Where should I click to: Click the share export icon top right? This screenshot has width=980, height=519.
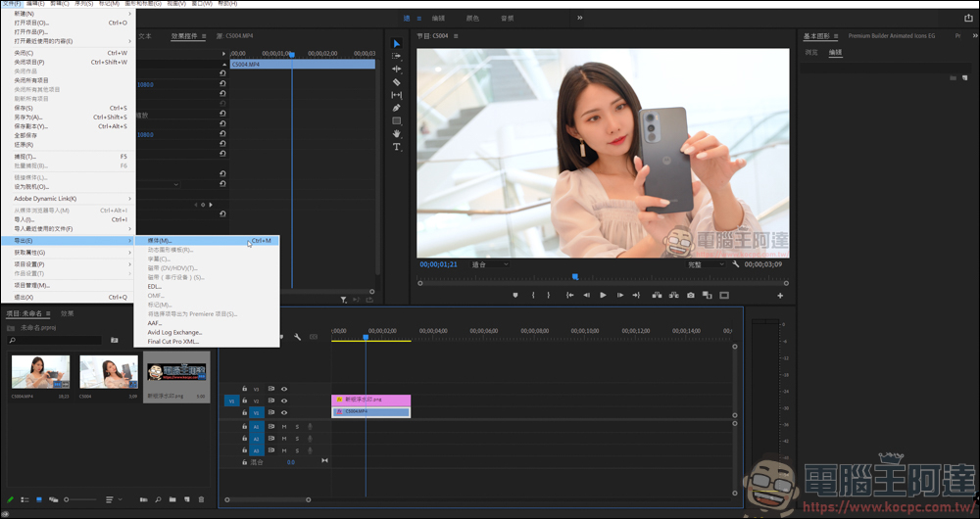tap(968, 18)
